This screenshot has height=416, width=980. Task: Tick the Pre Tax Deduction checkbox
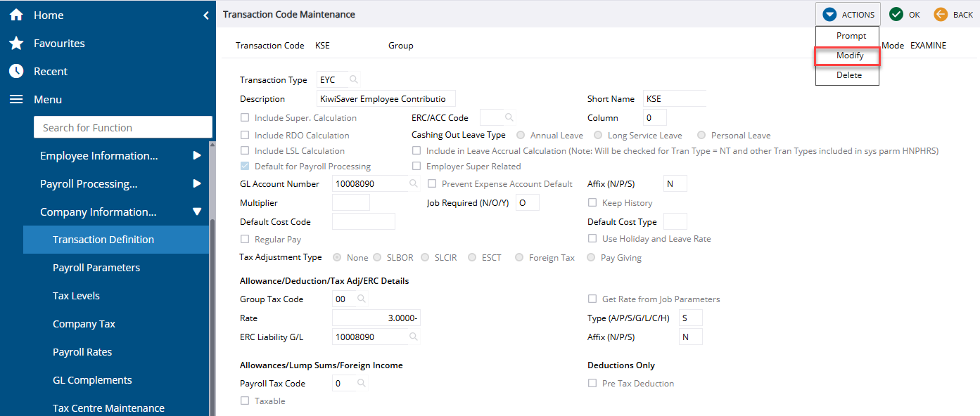592,384
